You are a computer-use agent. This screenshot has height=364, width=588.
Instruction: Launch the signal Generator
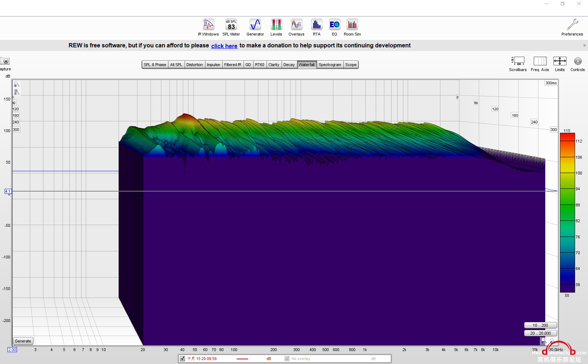click(x=255, y=27)
